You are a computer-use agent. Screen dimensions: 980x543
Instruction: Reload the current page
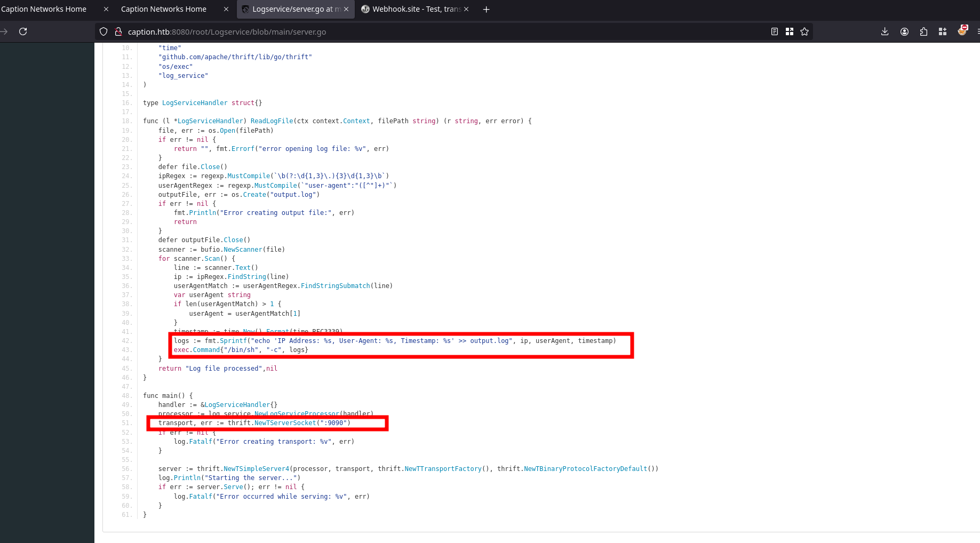[x=23, y=31]
